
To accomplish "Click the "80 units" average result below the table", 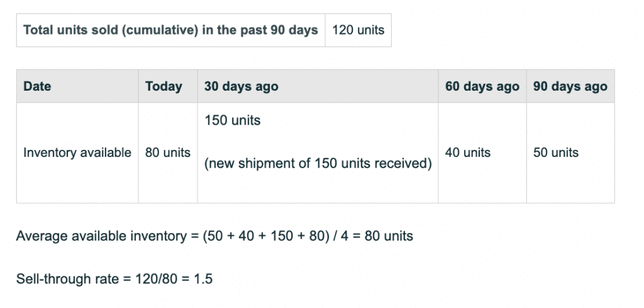I will click(389, 236).
